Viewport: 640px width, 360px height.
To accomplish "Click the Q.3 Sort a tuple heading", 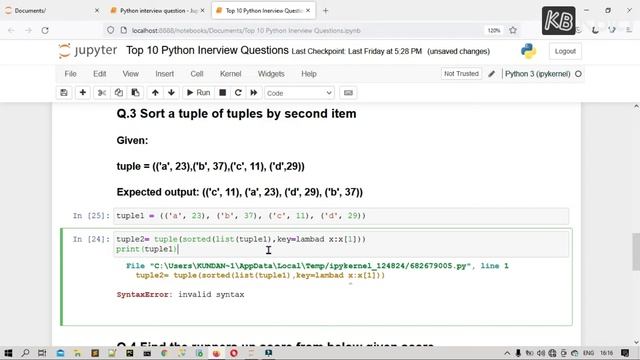I will [x=236, y=113].
